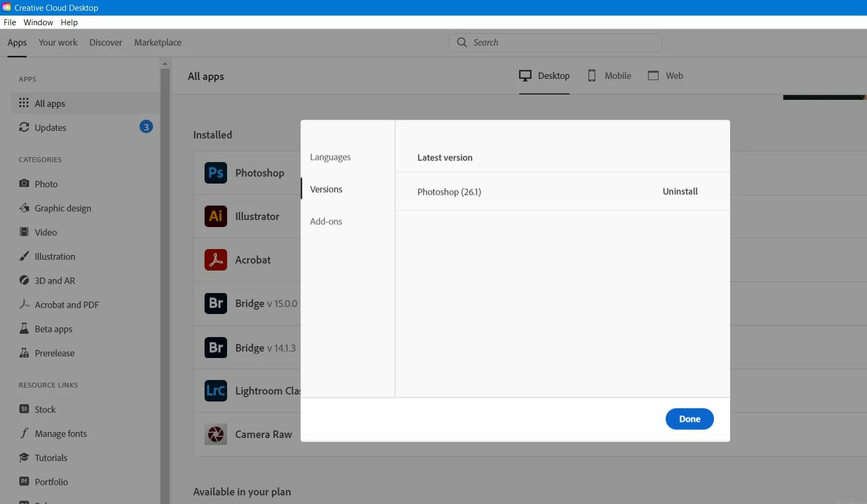Image resolution: width=867 pixels, height=504 pixels.
Task: Click the Illustrator Ai app icon
Action: coord(216,216)
